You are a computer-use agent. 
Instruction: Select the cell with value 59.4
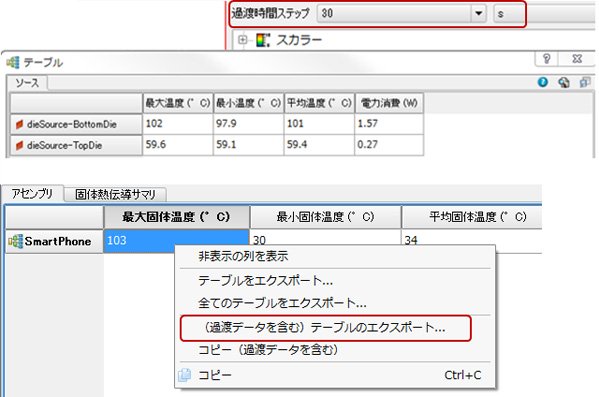coord(319,145)
